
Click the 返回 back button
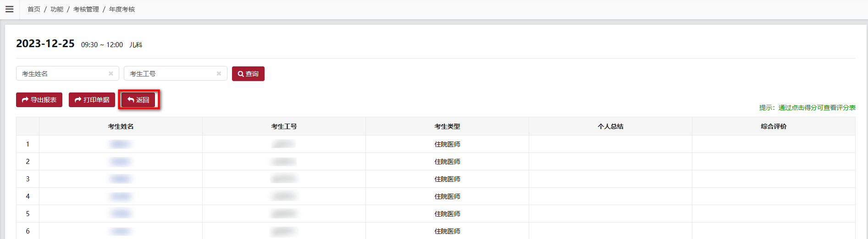[x=138, y=100]
